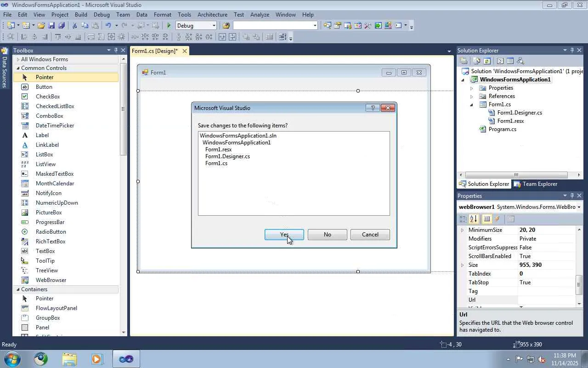Screen dimensions: 588x368
Task: Click the Categorized icon in Properties
Action: 463,219
